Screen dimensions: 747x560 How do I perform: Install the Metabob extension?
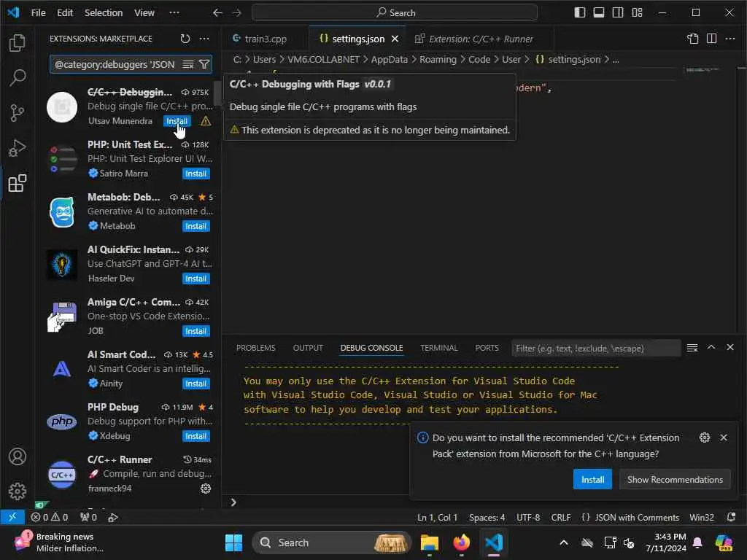pyautogui.click(x=196, y=226)
